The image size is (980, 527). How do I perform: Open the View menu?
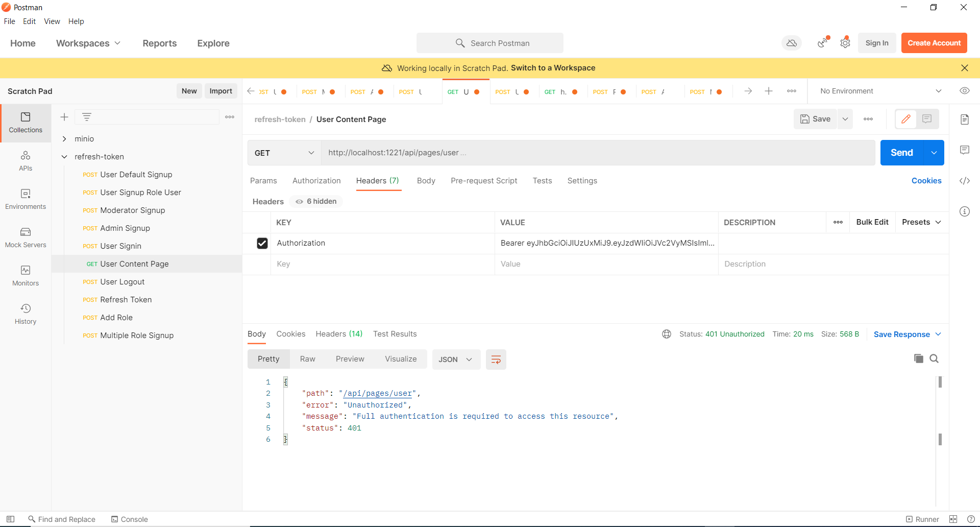(52, 21)
